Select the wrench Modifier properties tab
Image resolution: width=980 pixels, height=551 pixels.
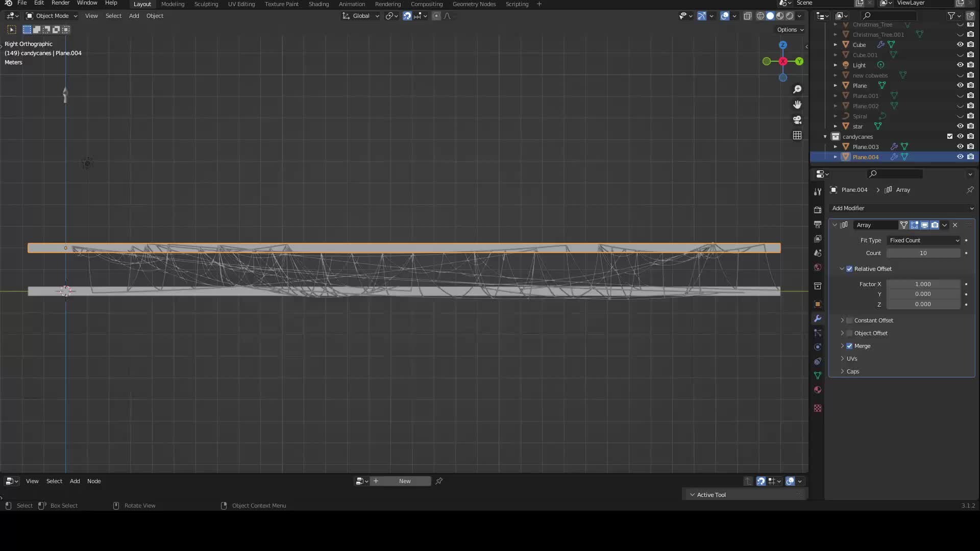818,318
